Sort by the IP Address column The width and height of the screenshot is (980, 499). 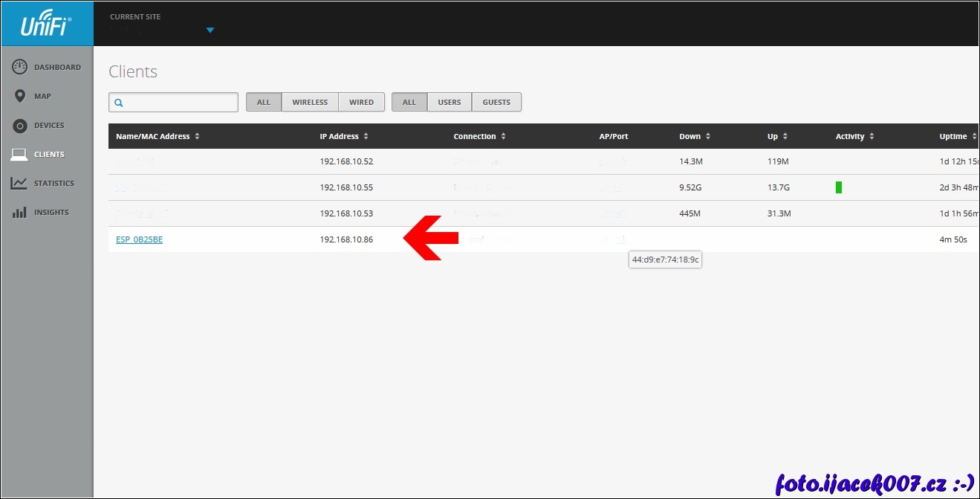344,137
